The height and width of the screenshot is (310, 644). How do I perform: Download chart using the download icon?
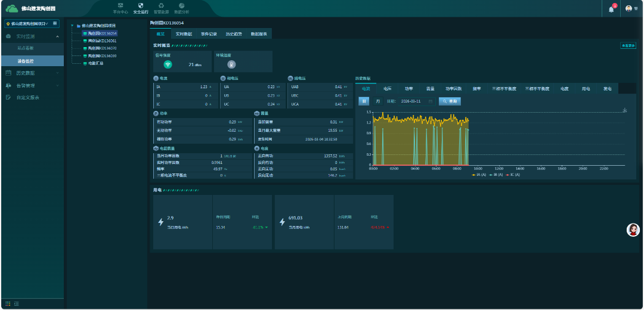click(x=624, y=110)
